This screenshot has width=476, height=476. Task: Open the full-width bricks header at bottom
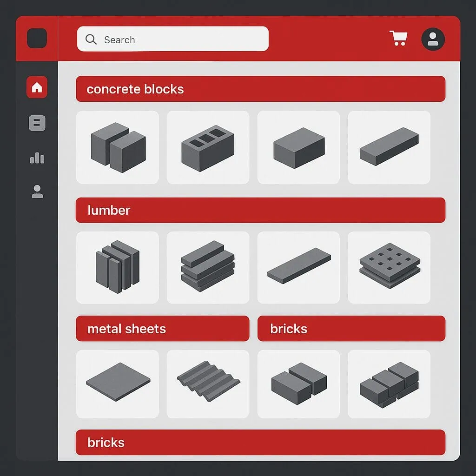(260, 443)
